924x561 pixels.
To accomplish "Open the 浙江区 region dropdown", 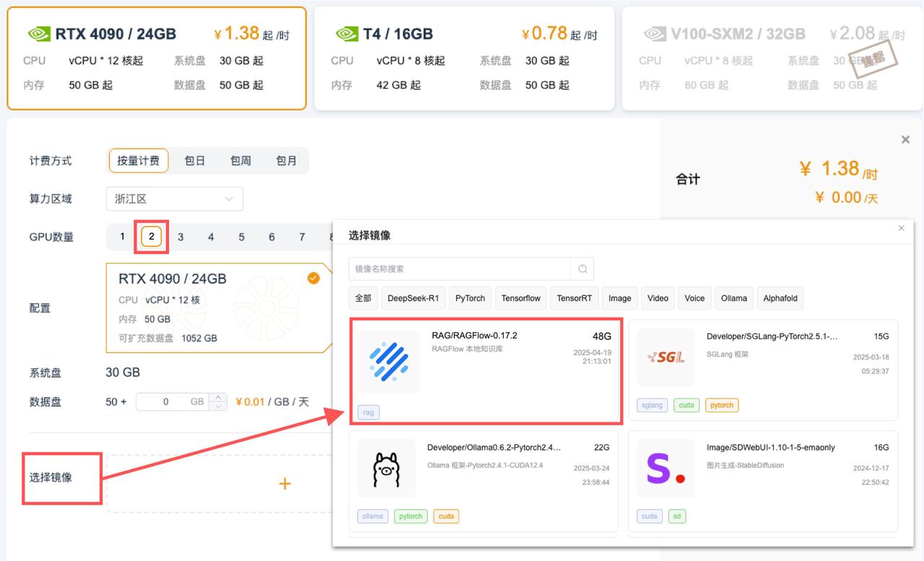I will tap(174, 199).
